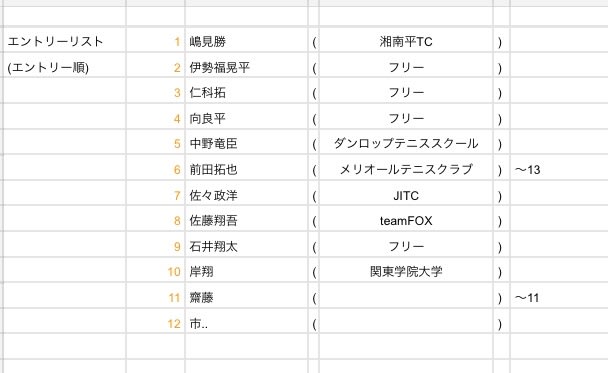
Task: Click the 向良平 cell
Action: pos(247,118)
